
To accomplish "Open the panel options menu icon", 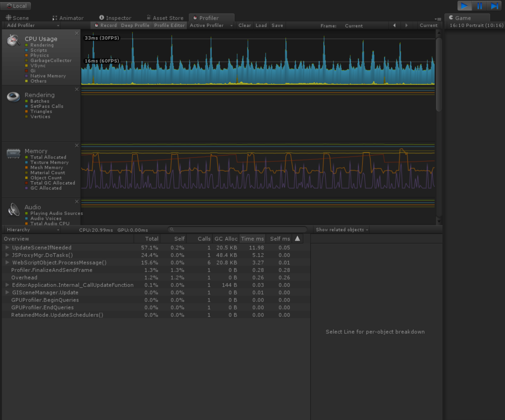I will tap(438, 19).
